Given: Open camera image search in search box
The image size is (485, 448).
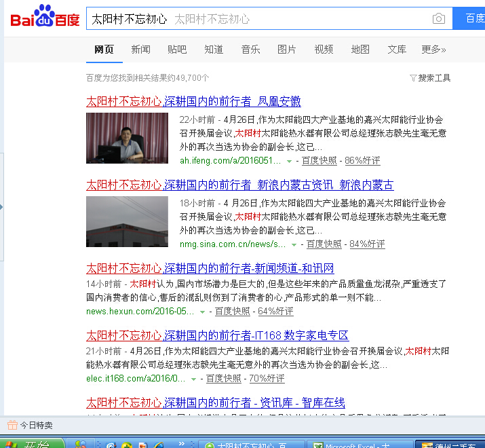Looking at the screenshot, I should (x=439, y=19).
